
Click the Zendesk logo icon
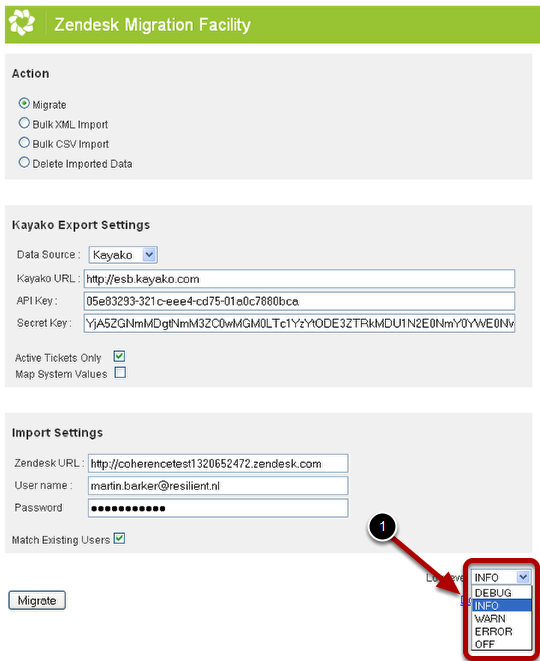tap(21, 23)
